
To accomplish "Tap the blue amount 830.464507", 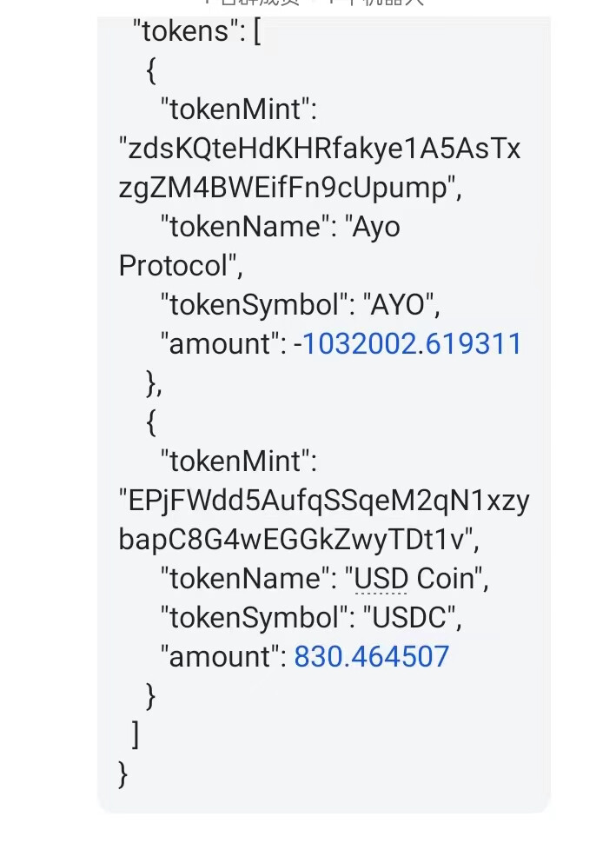I will [372, 657].
